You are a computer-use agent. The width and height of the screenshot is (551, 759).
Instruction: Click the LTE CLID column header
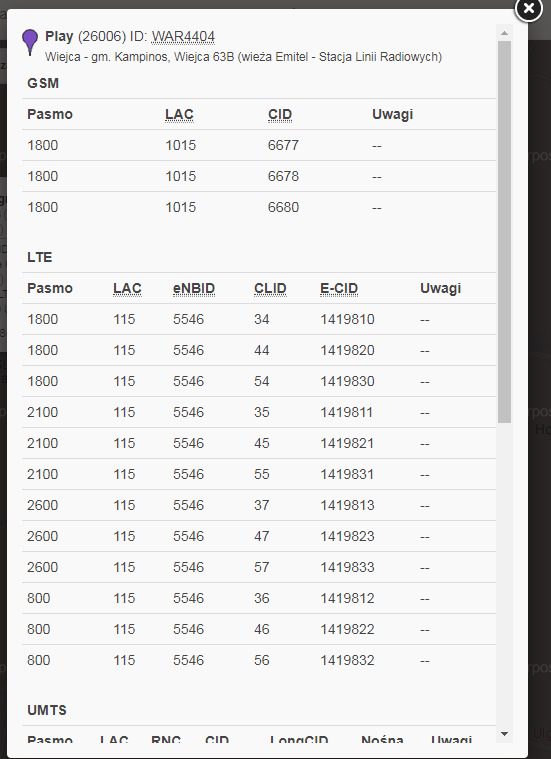[270, 288]
